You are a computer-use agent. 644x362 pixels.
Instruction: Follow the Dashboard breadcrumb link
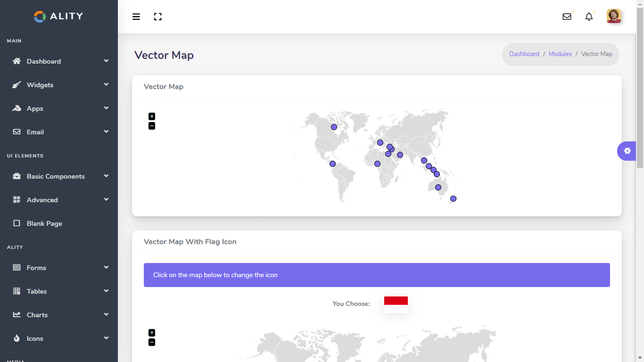[x=524, y=54]
